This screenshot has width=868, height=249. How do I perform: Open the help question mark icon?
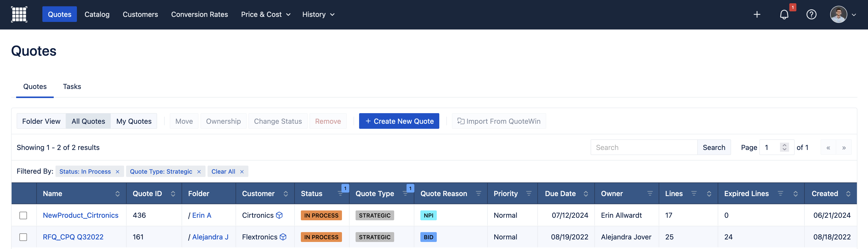811,14
